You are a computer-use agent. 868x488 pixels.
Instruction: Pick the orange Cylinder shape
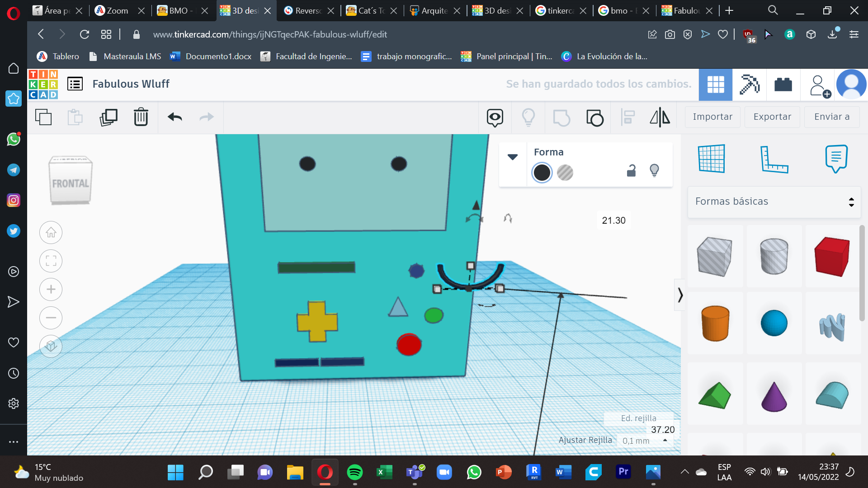tap(715, 323)
